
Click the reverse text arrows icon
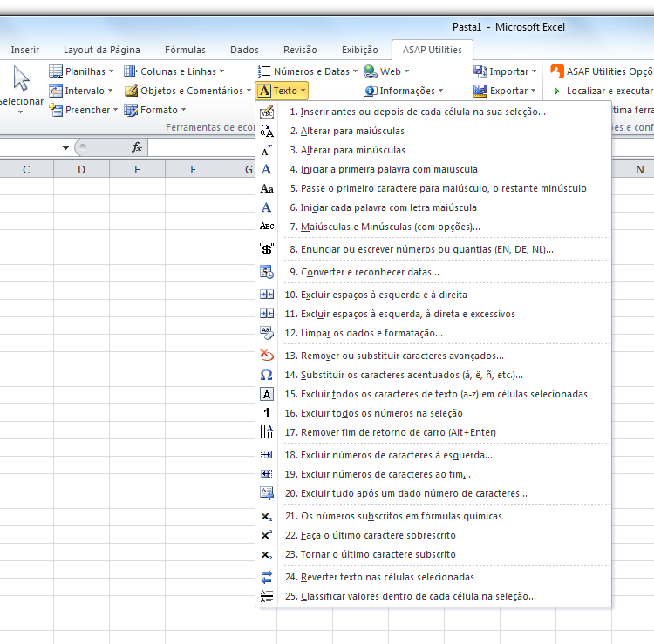click(267, 577)
